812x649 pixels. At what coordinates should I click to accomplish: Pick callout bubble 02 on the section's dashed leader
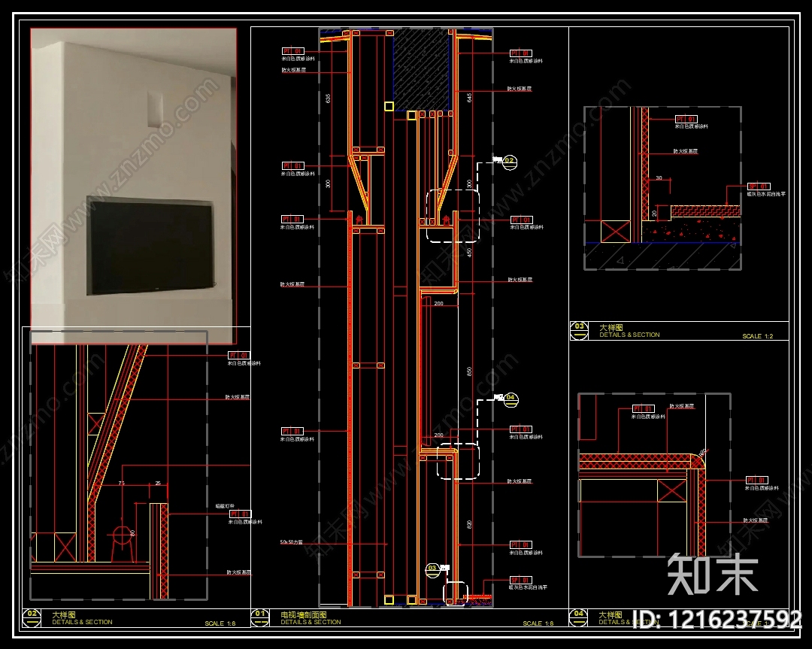click(x=510, y=161)
